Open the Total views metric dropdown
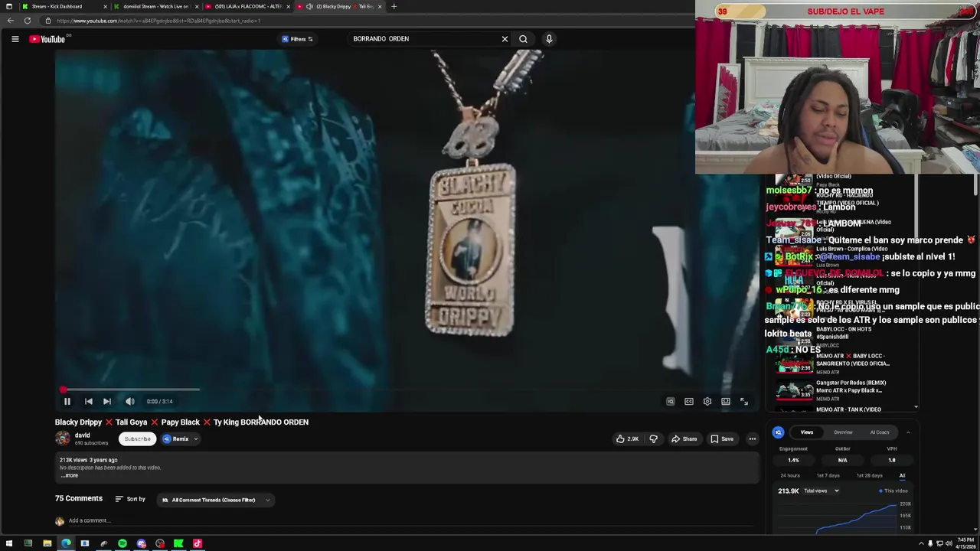This screenshot has height=551, width=980. click(x=821, y=491)
